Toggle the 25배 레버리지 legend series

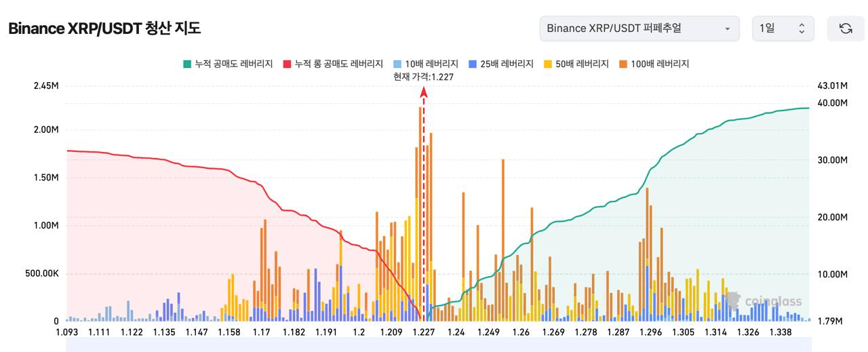pos(501,64)
